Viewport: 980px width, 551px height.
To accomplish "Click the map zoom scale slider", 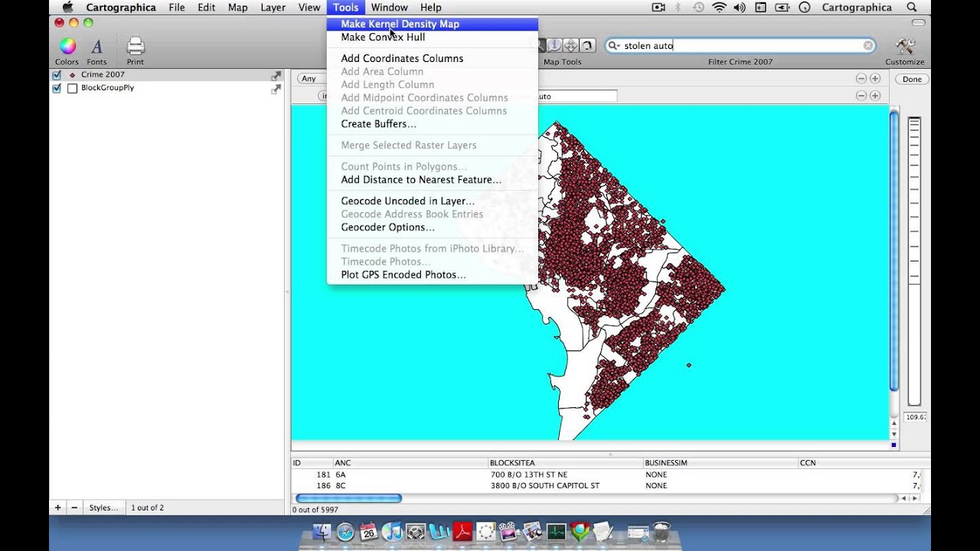I will tap(914, 260).
